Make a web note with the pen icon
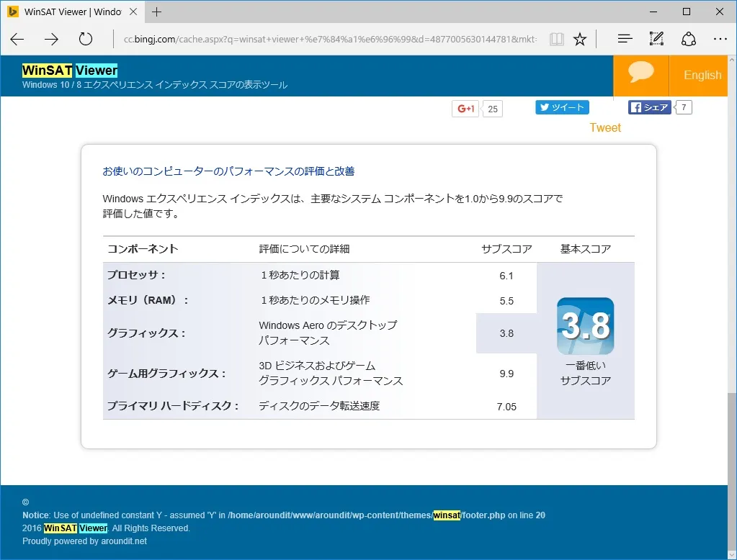This screenshot has width=737, height=560. (656, 39)
